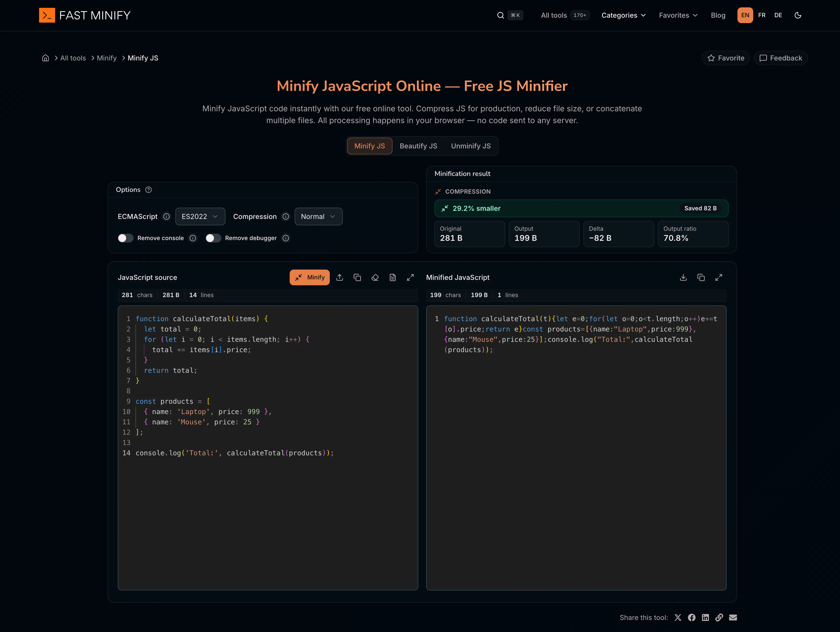Show Compression info icon

tap(285, 216)
